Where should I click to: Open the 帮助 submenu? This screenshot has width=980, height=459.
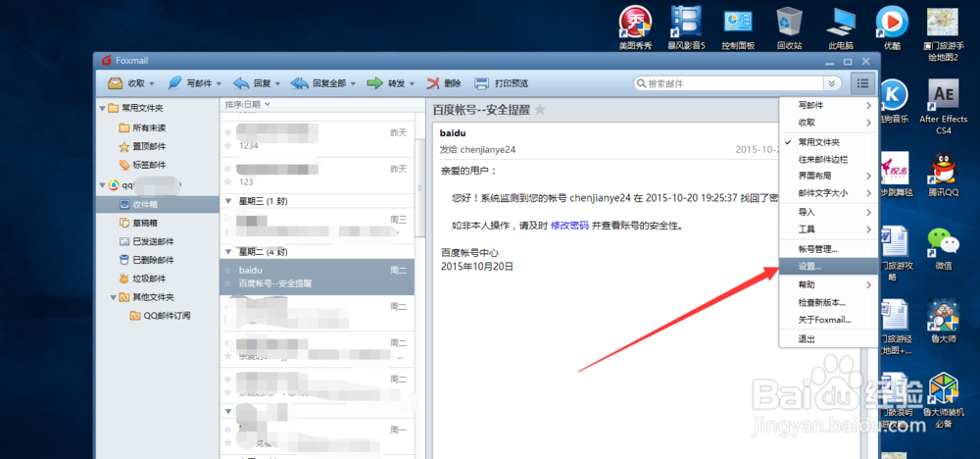(828, 284)
